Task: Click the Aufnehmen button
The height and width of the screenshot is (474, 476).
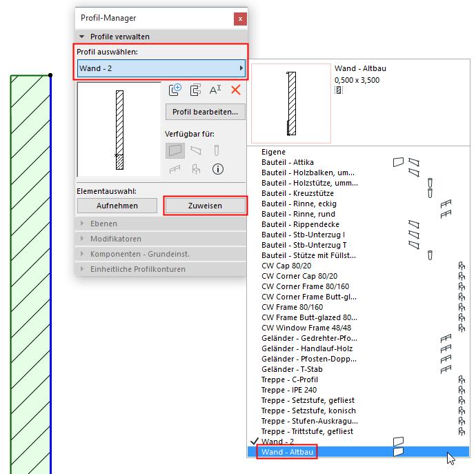Action: click(117, 206)
